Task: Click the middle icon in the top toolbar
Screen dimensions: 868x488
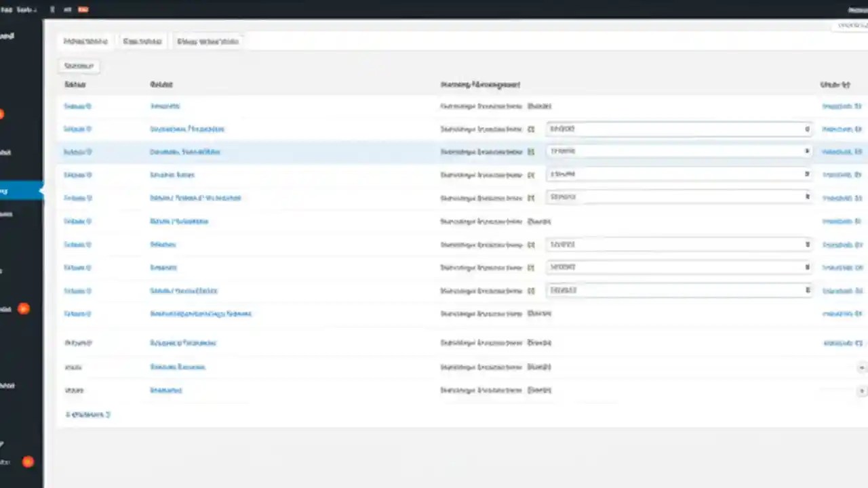Action: [x=67, y=9]
